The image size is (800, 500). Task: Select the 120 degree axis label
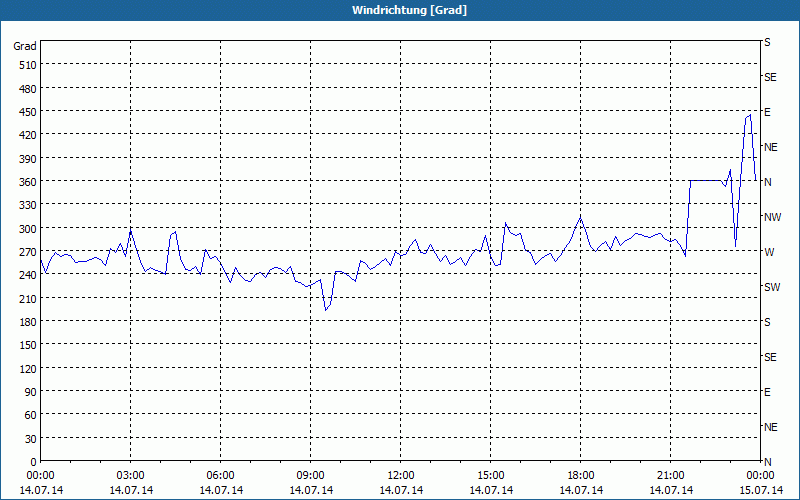tap(28, 369)
